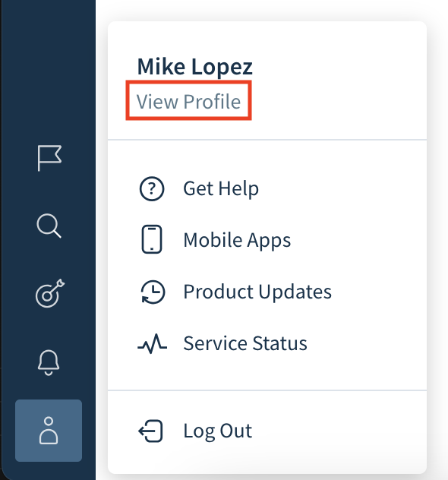Open search from the sidebar magnifier
The image size is (448, 480).
pyautogui.click(x=49, y=226)
